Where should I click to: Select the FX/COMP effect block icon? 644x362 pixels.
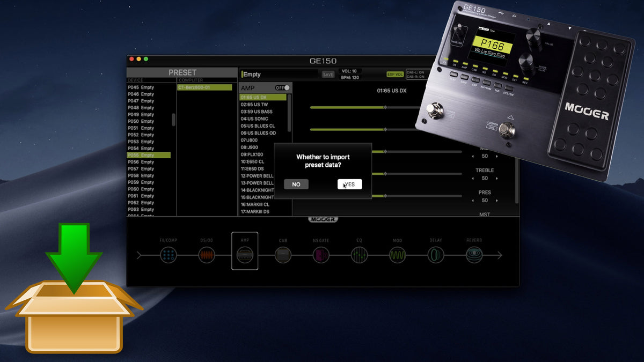pos(168,255)
